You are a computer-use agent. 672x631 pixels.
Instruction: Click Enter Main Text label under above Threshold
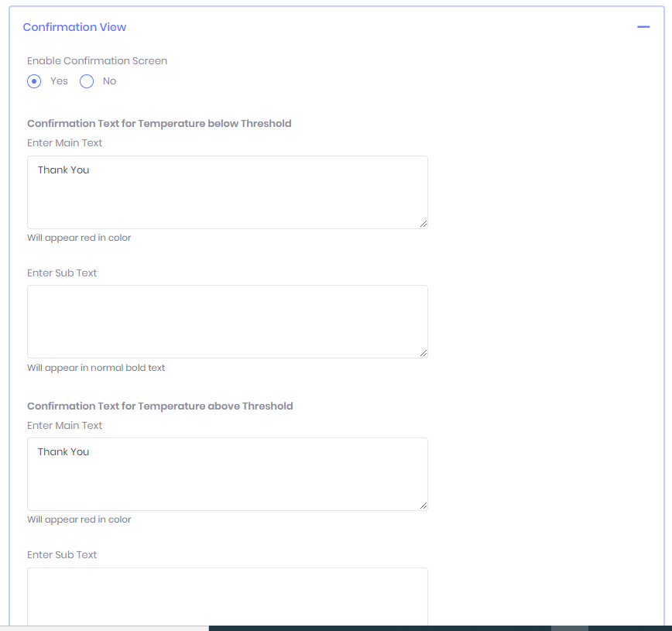point(64,426)
